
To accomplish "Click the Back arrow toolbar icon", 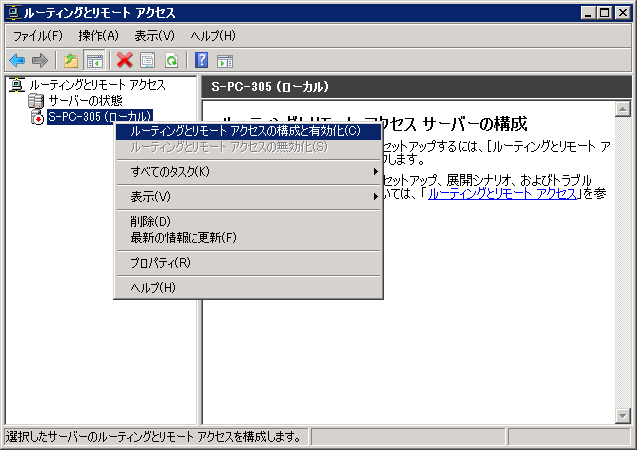I will (x=17, y=60).
